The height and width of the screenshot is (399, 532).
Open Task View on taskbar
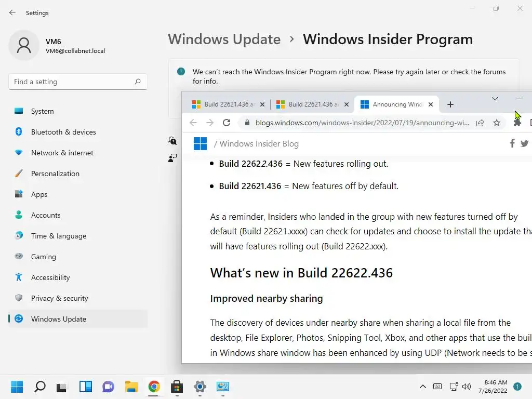coord(62,387)
